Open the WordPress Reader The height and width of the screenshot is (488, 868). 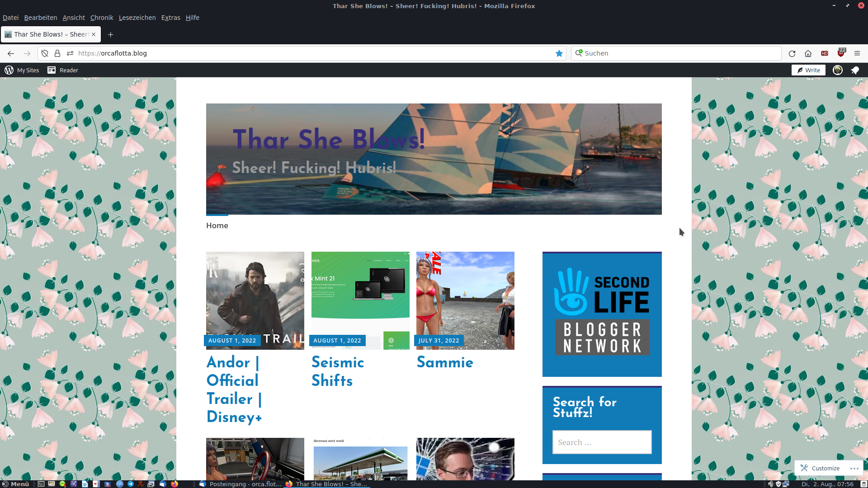tap(63, 70)
